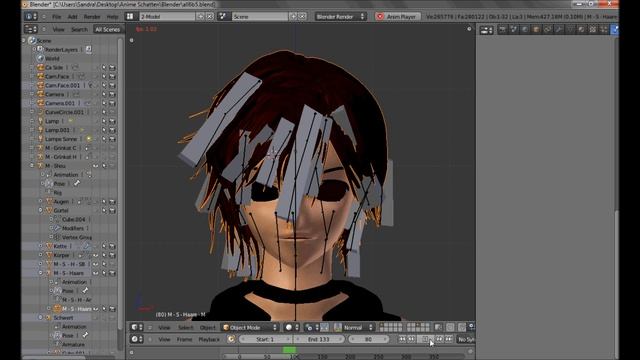
Task: Open the Add menu
Action: click(72, 17)
